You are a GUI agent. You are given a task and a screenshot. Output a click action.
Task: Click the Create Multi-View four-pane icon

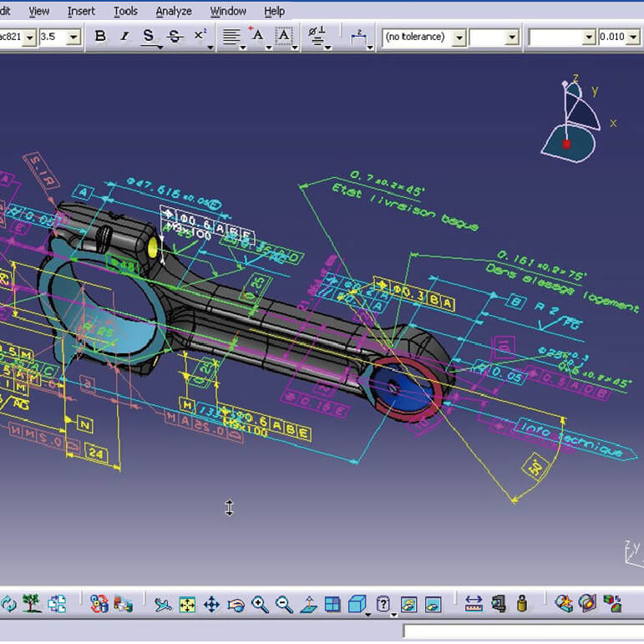click(332, 605)
